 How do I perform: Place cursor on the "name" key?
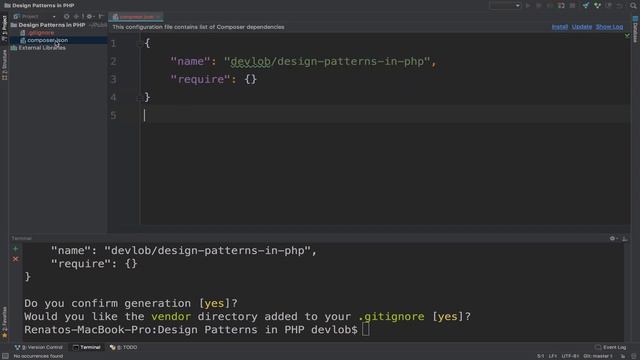point(190,61)
